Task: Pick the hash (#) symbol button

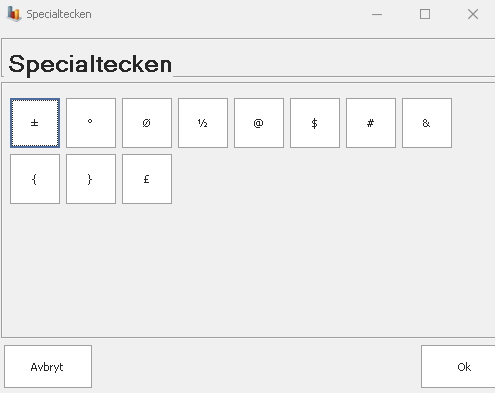Action: [x=371, y=123]
